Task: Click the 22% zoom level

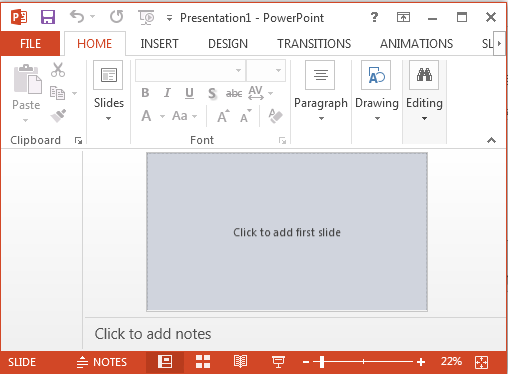Action: click(451, 361)
